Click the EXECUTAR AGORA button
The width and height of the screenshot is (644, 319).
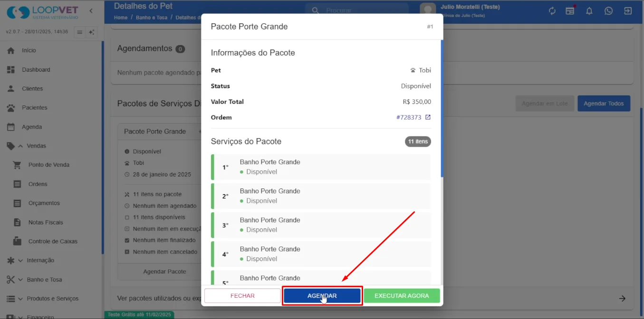402,296
